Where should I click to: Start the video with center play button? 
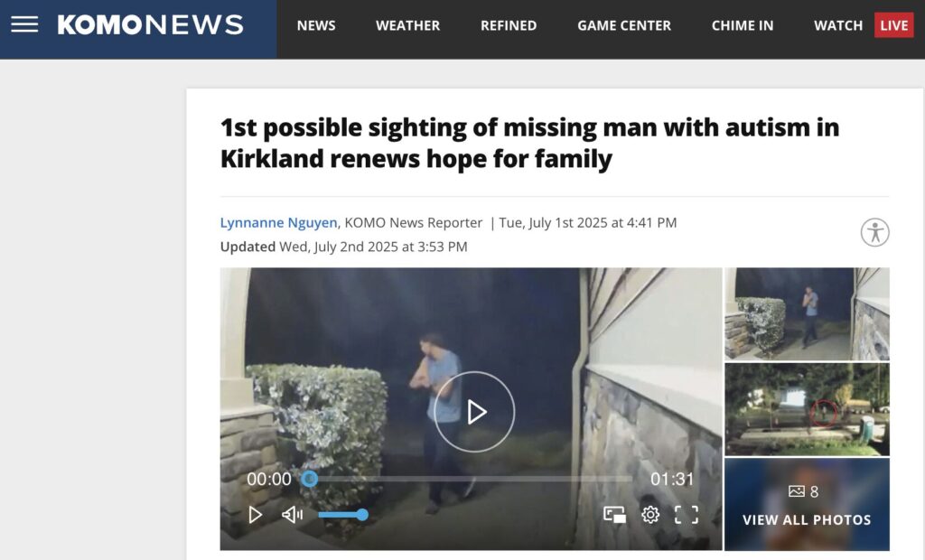(x=474, y=412)
